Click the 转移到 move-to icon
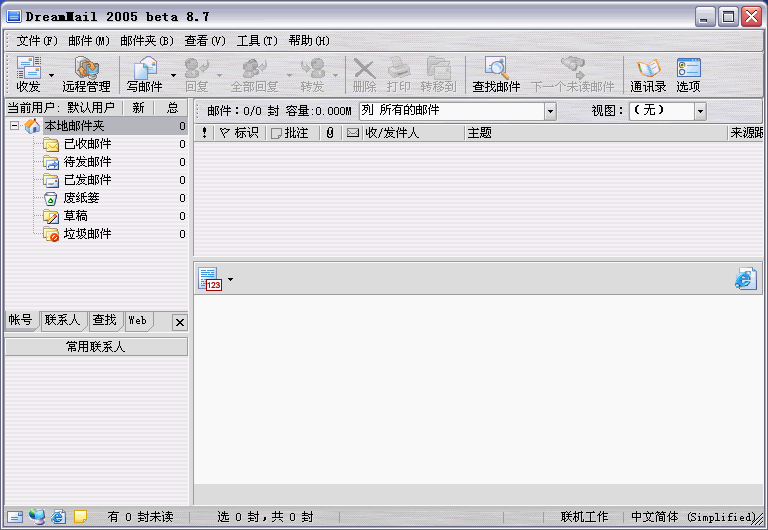The image size is (768, 530). [438, 74]
